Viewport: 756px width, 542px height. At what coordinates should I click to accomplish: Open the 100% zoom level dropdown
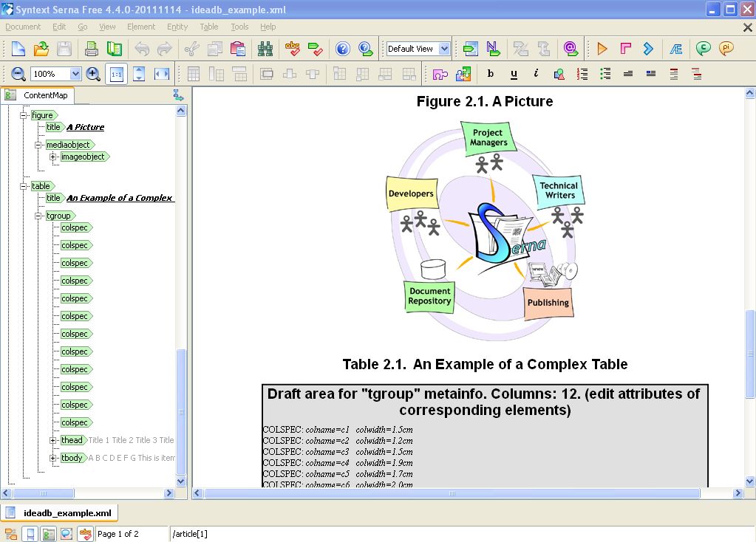(x=75, y=74)
